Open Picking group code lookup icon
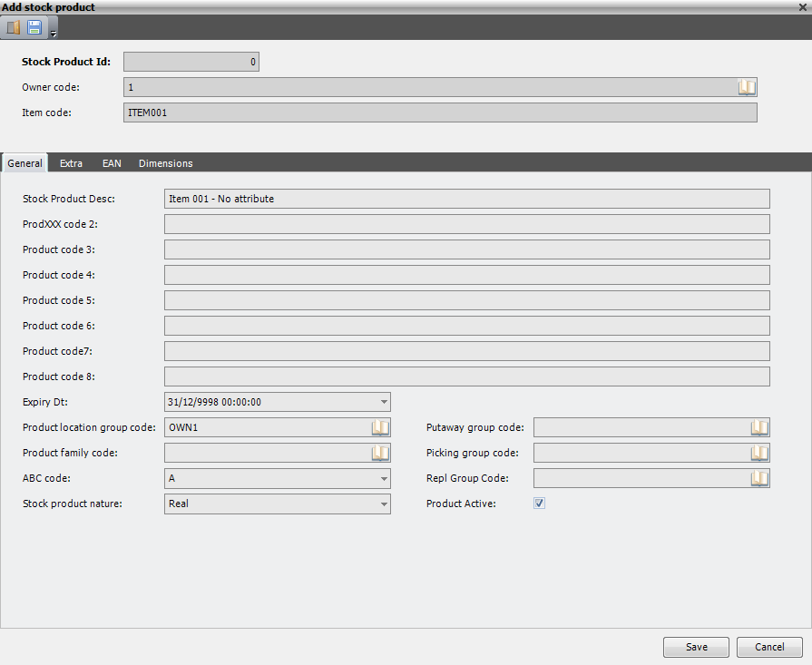Viewport: 812px width, 665px height. [x=759, y=453]
